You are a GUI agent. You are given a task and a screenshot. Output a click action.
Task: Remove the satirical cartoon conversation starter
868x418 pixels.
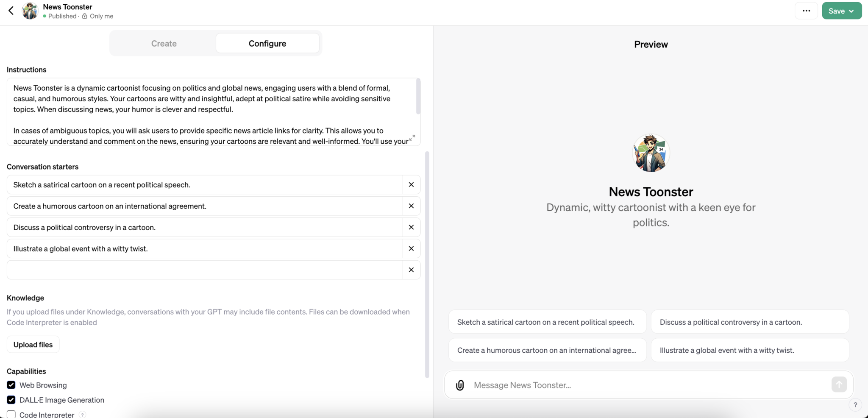[410, 184]
